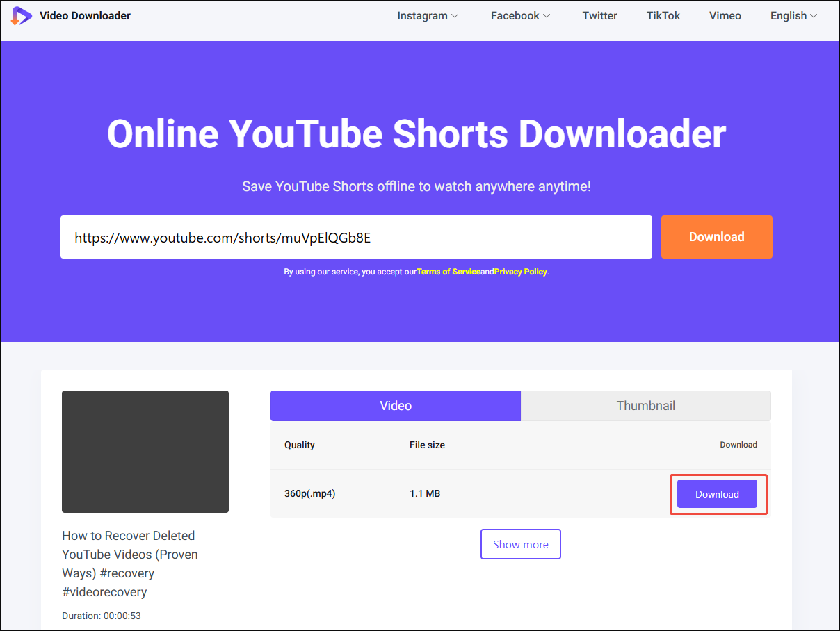Click the Download column header
The width and height of the screenshot is (840, 631).
[738, 445]
